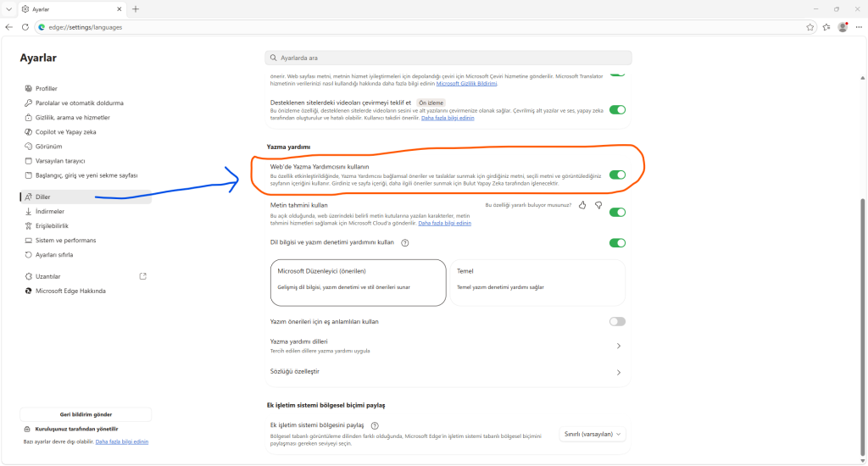
Task: Click the Uzantılar extensions icon
Action: [28, 276]
